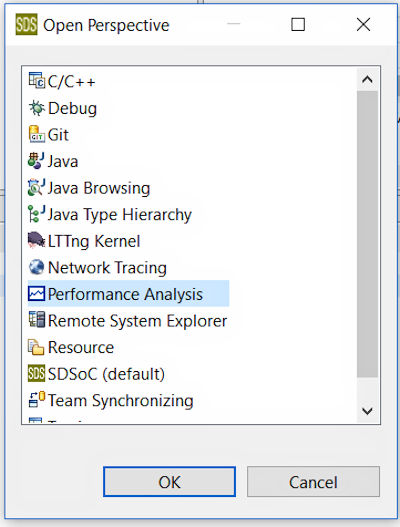The image size is (400, 527).
Task: Select Team Synchronizing perspective text
Action: point(121,401)
